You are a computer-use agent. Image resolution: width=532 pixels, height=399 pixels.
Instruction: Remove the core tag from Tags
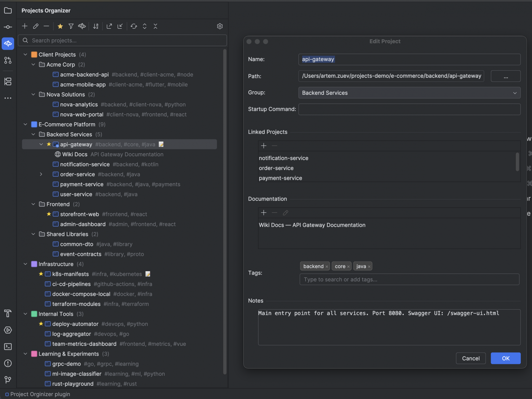(x=349, y=266)
